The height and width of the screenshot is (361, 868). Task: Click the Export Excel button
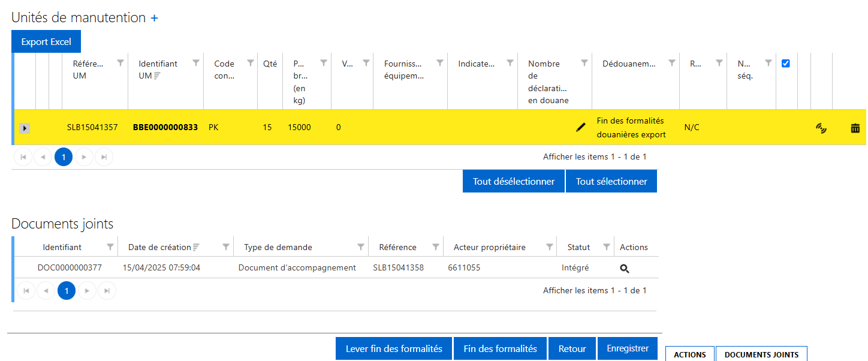pyautogui.click(x=46, y=41)
